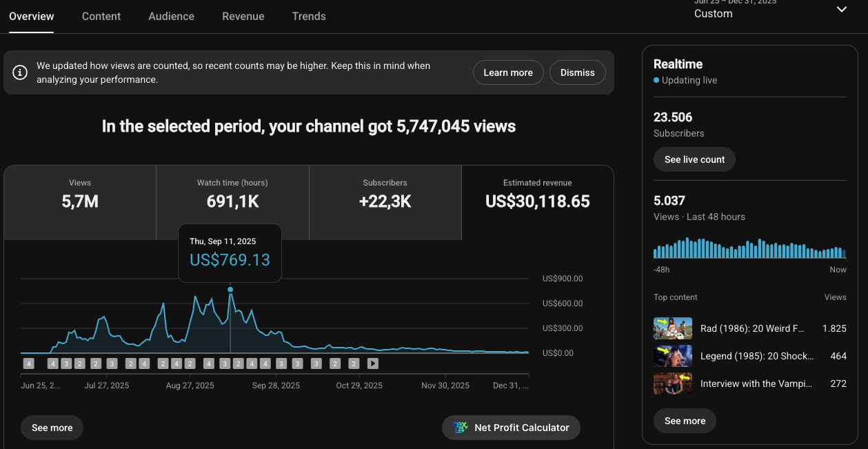Viewport: 868px width, 449px height.
Task: Open Interview with the Vampire video thumbnail
Action: point(673,383)
